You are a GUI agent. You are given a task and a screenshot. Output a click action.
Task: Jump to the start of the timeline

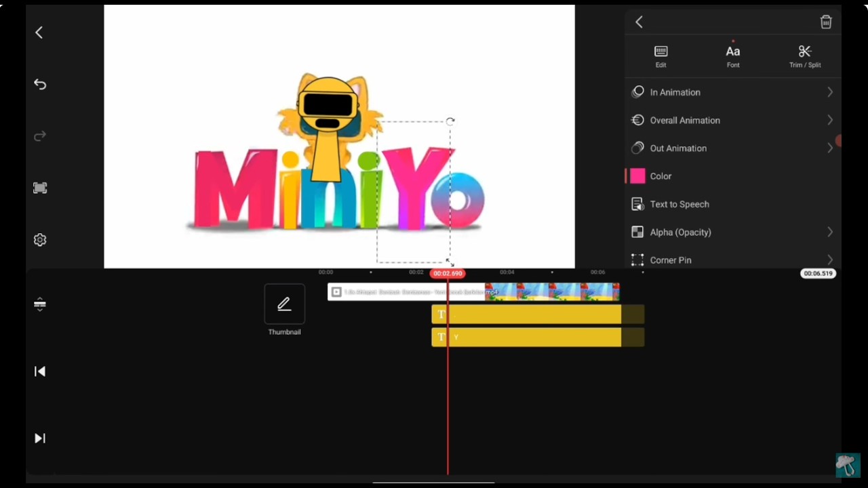tap(40, 371)
